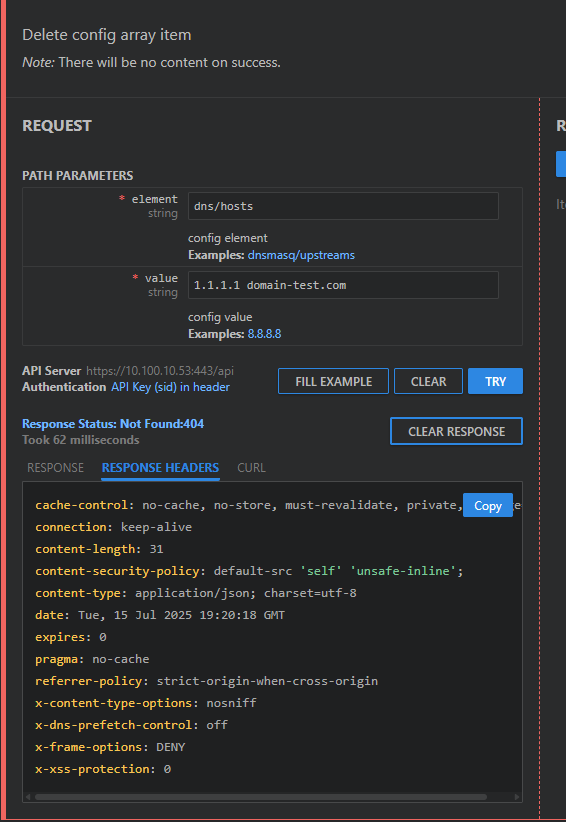Click the TRY button
This screenshot has width=566, height=822.
(495, 381)
